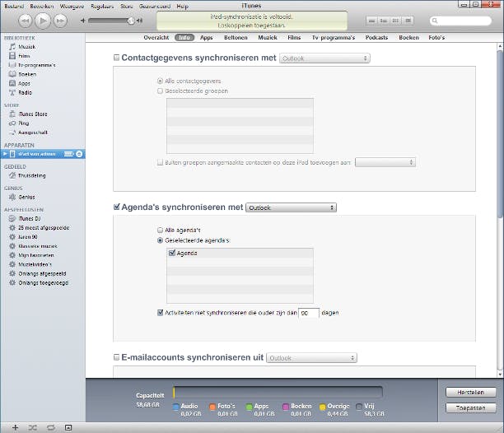
Task: Click the Previous track button
Action: (x=25, y=21)
